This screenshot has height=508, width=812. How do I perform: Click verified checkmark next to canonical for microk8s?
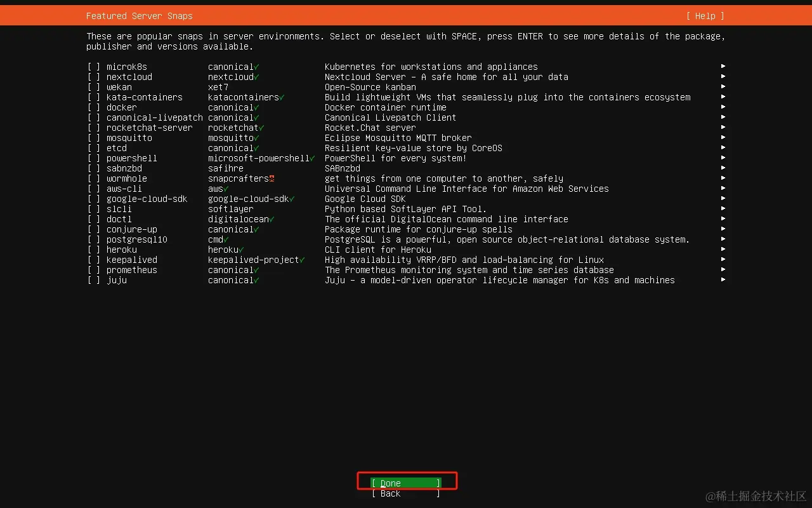(257, 67)
